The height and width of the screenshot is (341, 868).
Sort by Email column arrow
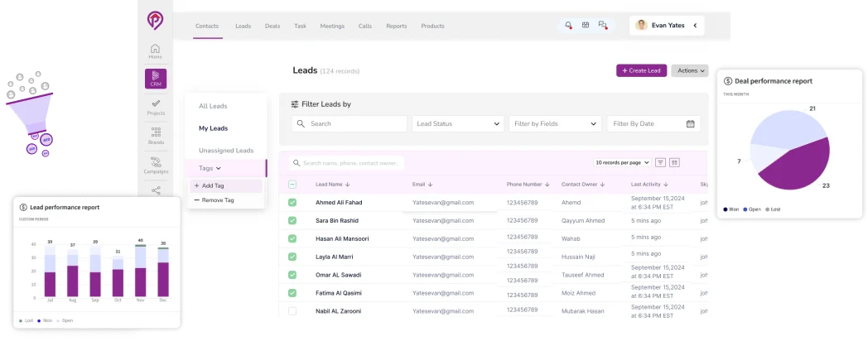(430, 185)
